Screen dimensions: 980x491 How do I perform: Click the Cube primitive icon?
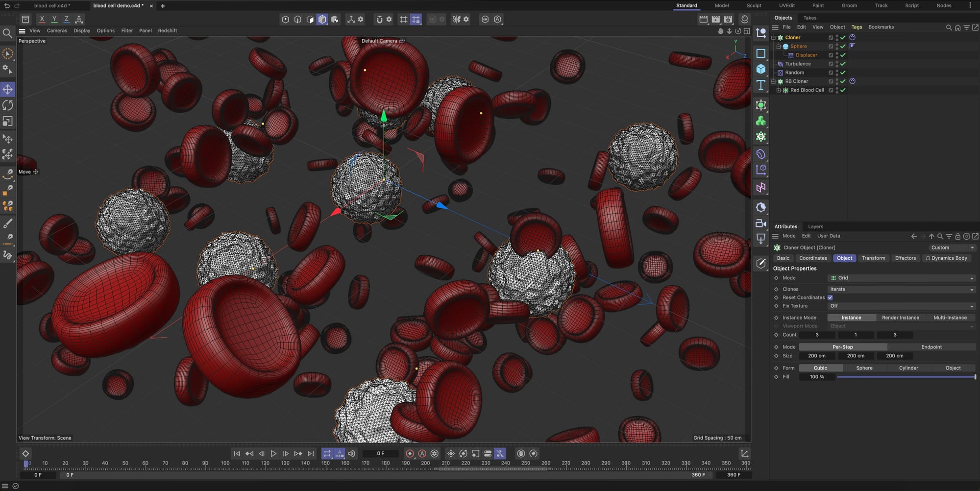tap(760, 69)
